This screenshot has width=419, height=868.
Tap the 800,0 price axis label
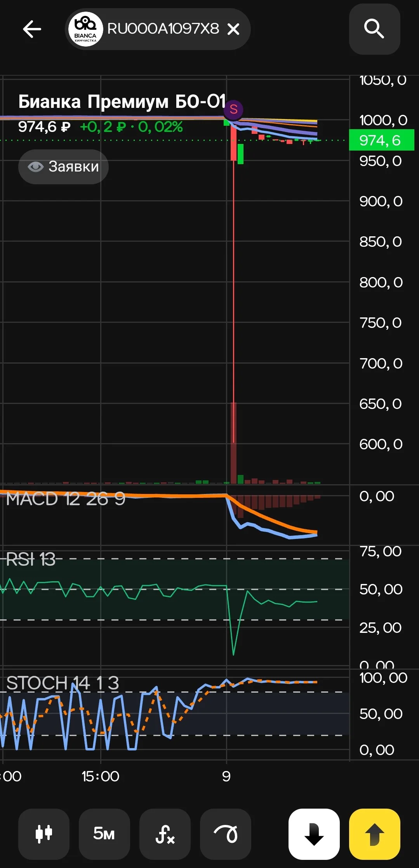[381, 282]
